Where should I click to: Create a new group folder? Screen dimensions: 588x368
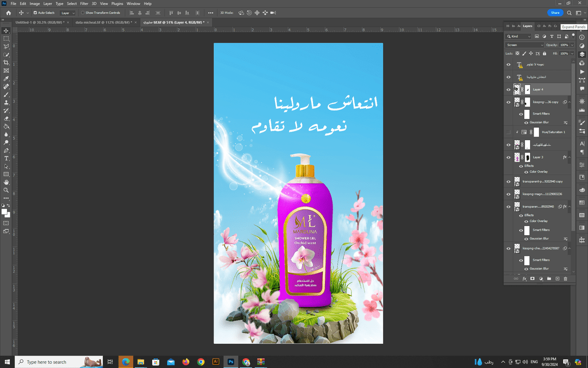click(549, 279)
